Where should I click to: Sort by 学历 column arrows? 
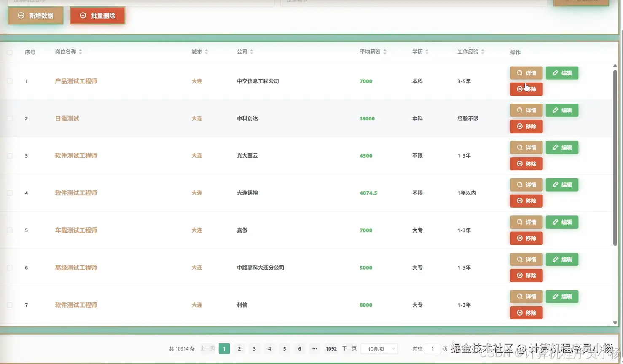tap(427, 52)
